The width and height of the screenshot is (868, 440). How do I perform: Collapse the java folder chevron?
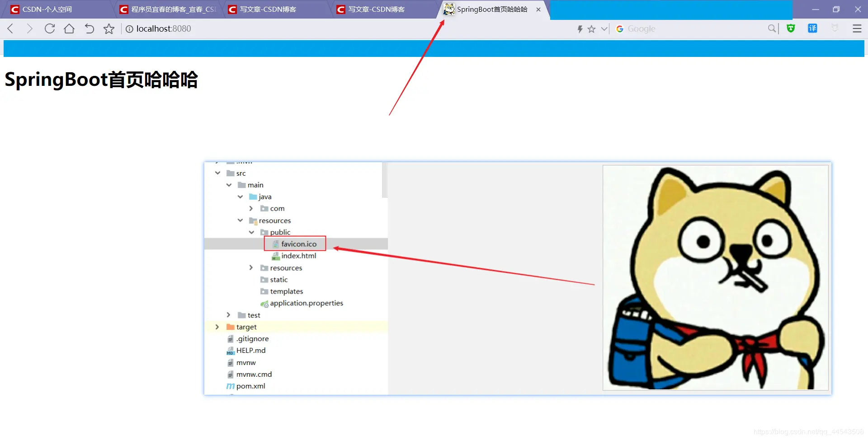point(240,197)
